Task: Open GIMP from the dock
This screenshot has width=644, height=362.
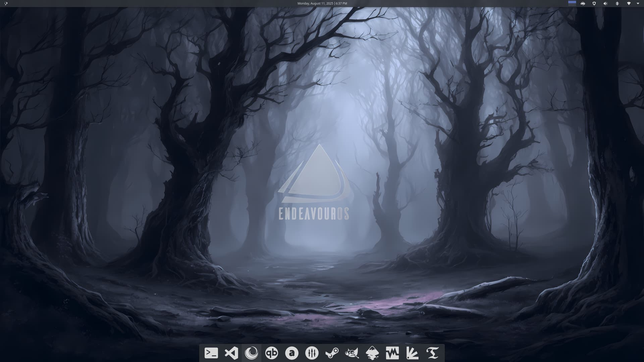Action: 352,353
